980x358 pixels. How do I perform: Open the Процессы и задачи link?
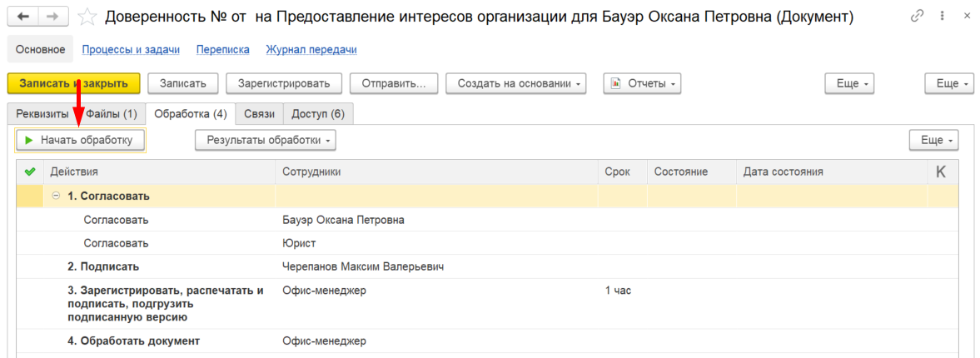[x=131, y=49]
